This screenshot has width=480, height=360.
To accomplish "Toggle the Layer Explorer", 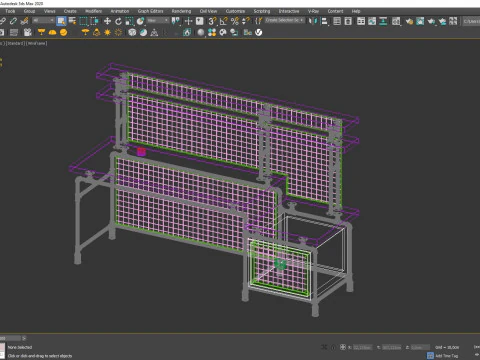I will 348,21.
